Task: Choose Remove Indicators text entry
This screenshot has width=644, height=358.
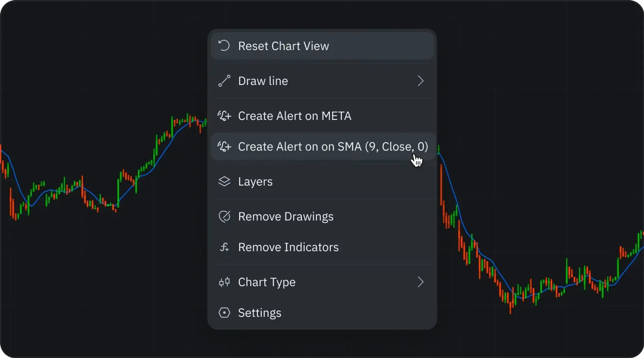Action: coord(288,247)
